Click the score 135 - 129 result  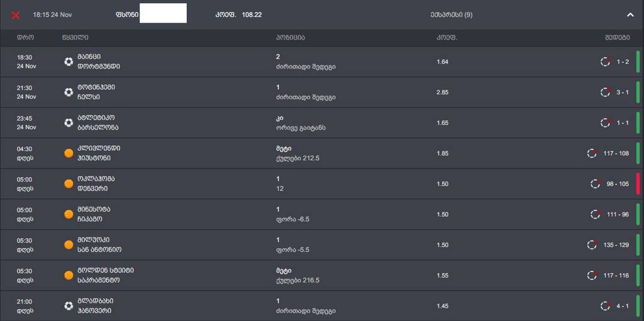coord(616,244)
